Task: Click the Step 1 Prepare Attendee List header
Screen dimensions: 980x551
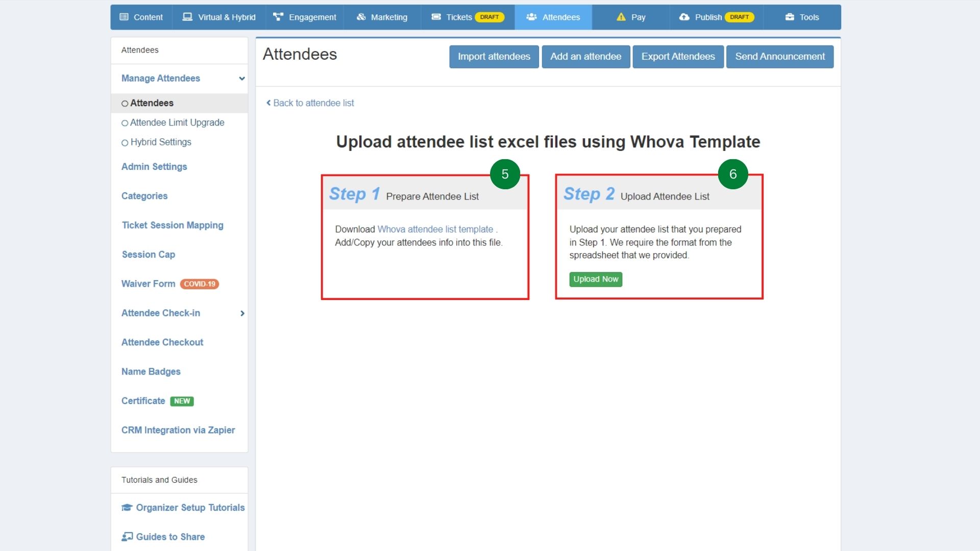Action: 425,194
